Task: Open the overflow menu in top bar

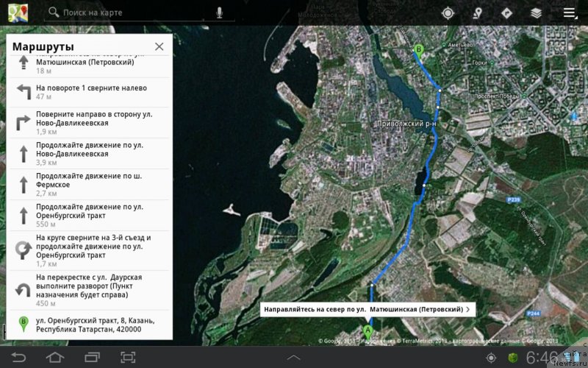Action: tap(569, 13)
